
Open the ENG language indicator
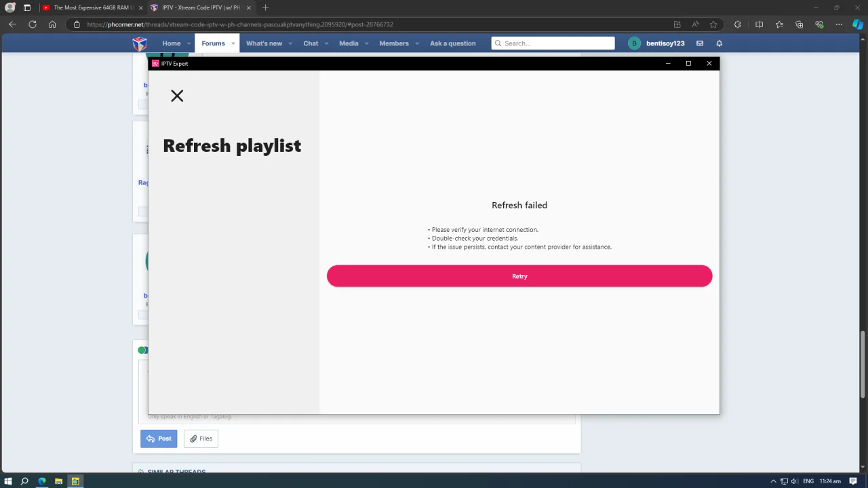tap(808, 481)
